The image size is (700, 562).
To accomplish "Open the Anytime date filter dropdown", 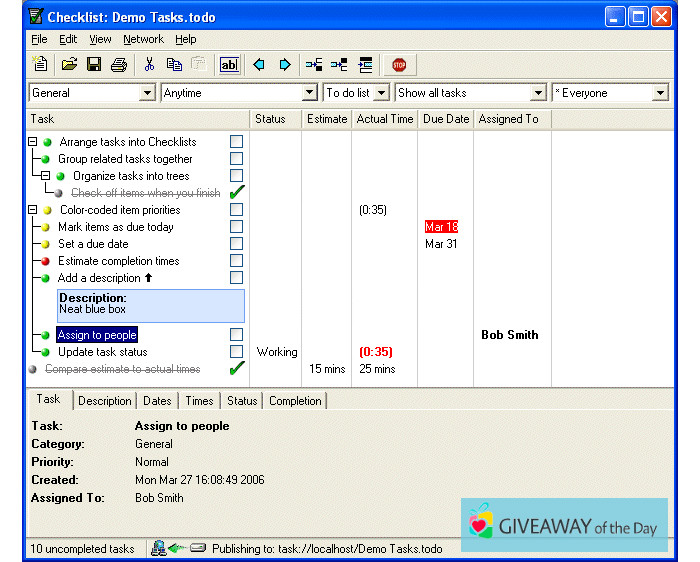I will tap(309, 93).
